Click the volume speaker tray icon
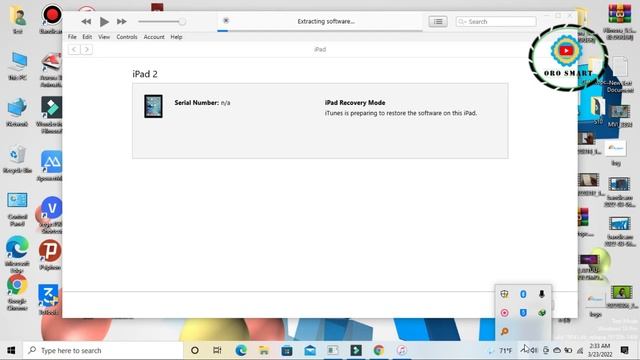The image size is (640, 360). 534,351
